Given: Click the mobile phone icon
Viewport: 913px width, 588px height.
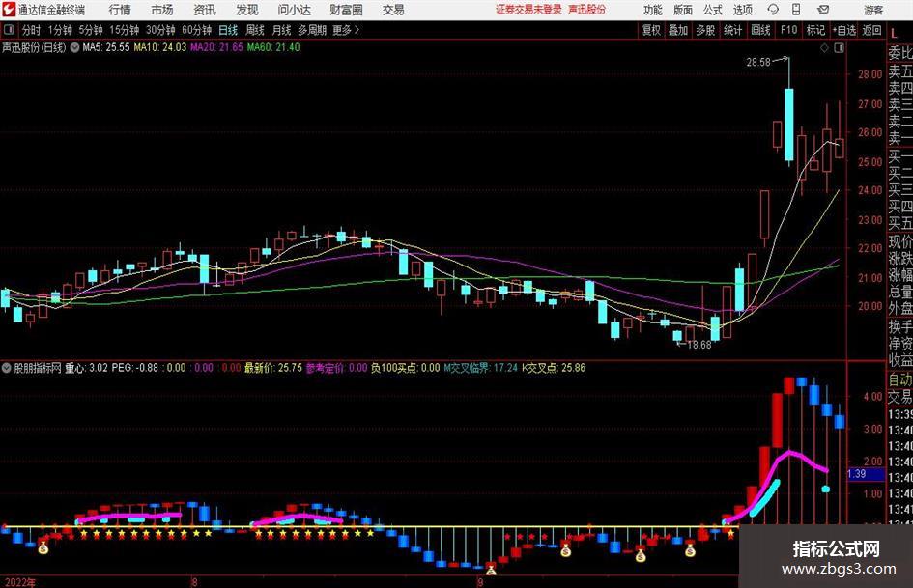Looking at the screenshot, I should click(796, 10).
